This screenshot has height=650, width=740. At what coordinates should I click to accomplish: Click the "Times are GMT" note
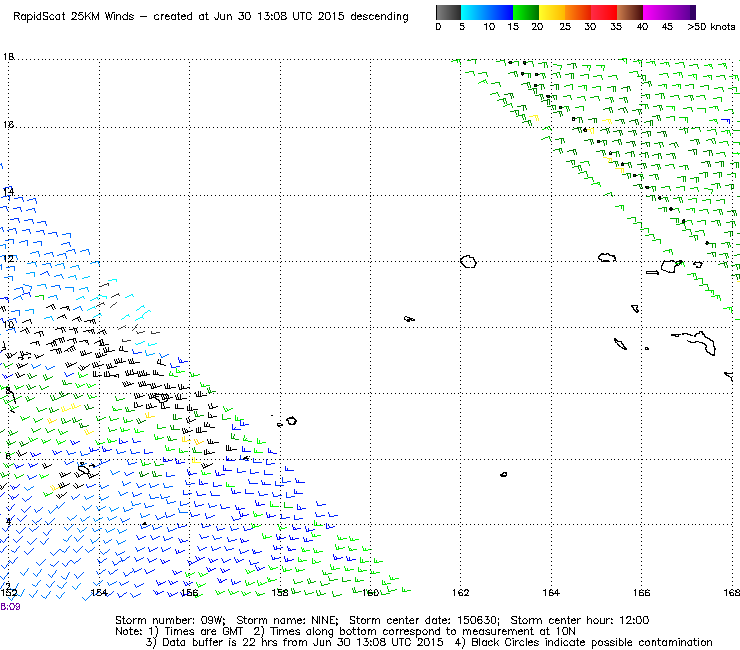coord(203,632)
